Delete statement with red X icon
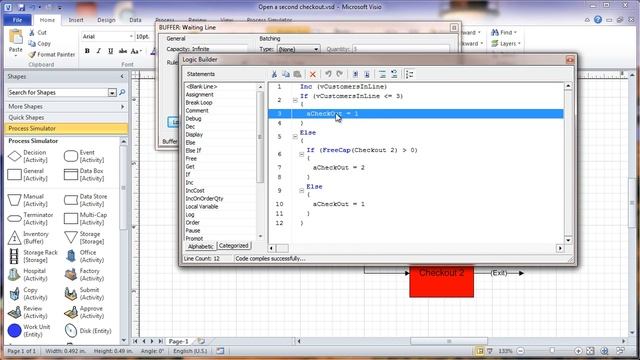The width and height of the screenshot is (640, 360). [x=313, y=74]
